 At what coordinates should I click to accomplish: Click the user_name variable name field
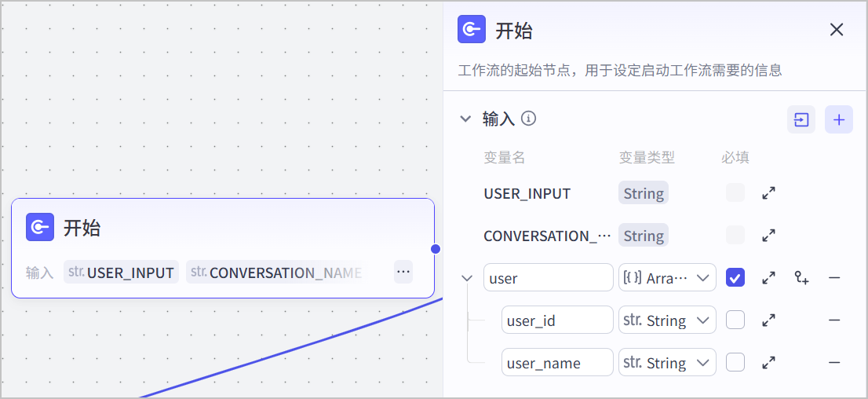557,362
